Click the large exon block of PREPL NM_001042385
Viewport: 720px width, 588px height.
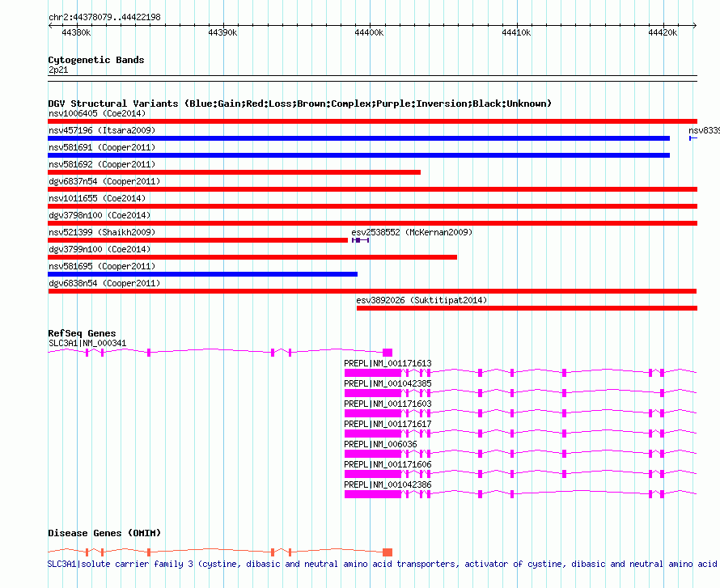tap(373, 393)
